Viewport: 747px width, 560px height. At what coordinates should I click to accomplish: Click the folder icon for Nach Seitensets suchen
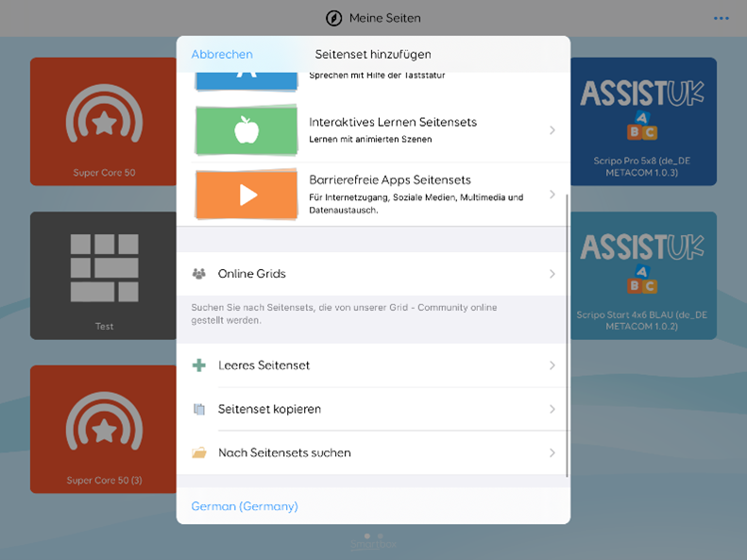[198, 453]
